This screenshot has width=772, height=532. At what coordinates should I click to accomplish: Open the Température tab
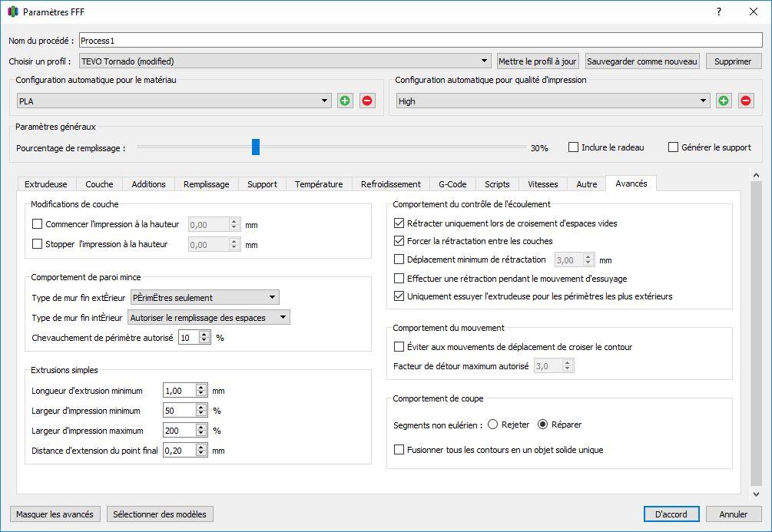tap(319, 184)
